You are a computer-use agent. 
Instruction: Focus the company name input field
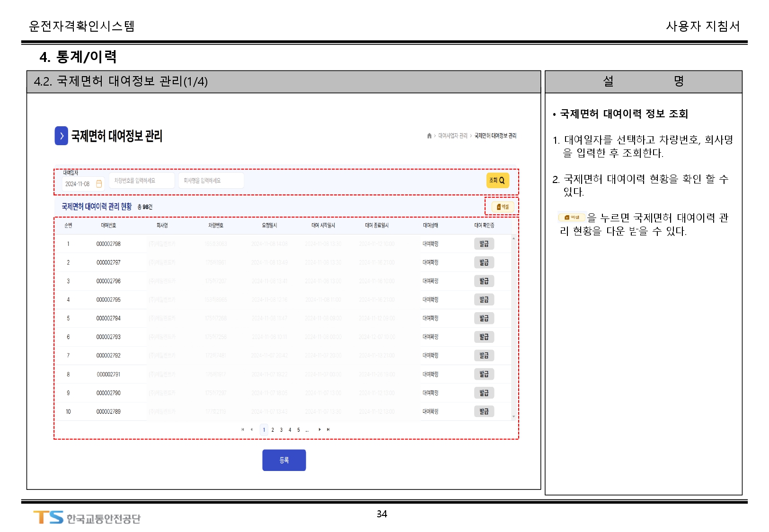point(211,181)
